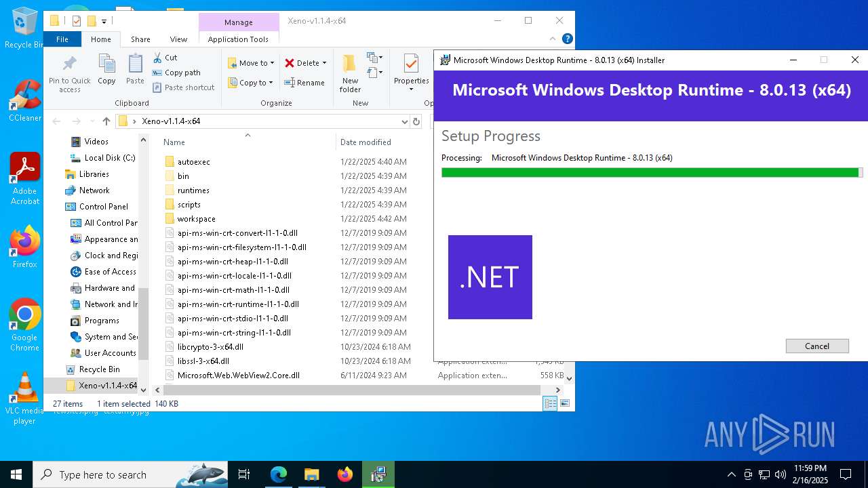
Task: Create a New folder from the ribbon
Action: [x=350, y=73]
